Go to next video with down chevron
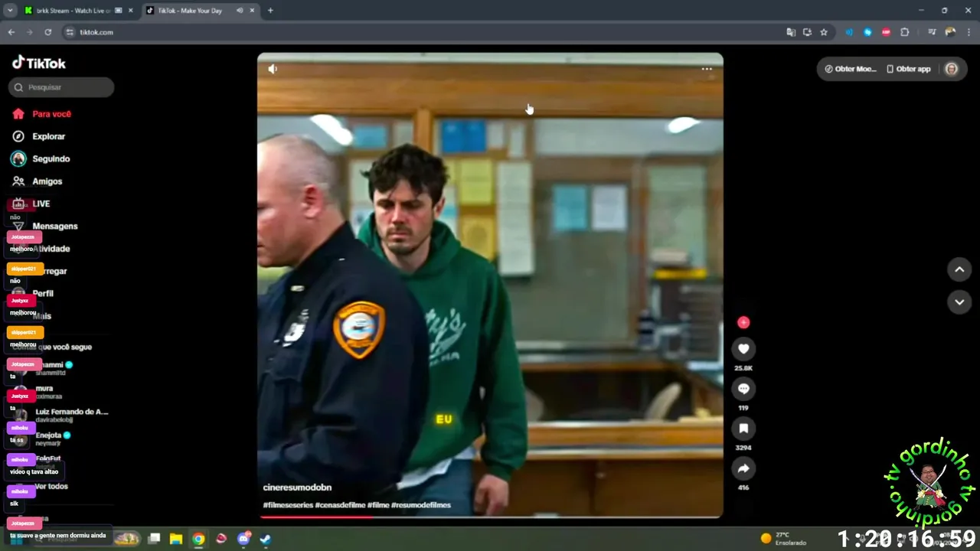The image size is (980, 551). point(959,302)
